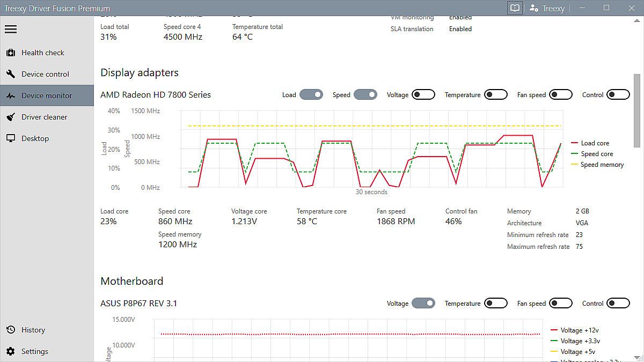
Task: Enable the Radeon Temperature graph toggle
Action: tap(496, 95)
